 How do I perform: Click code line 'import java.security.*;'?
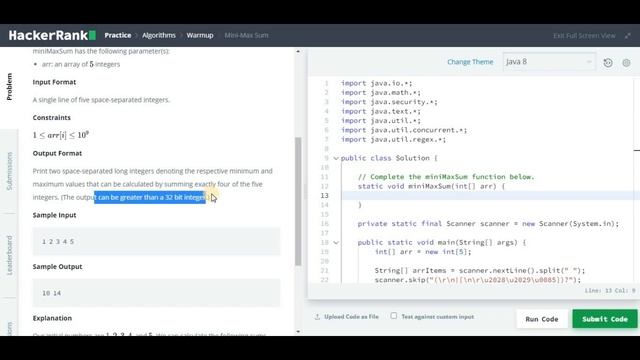pos(389,102)
